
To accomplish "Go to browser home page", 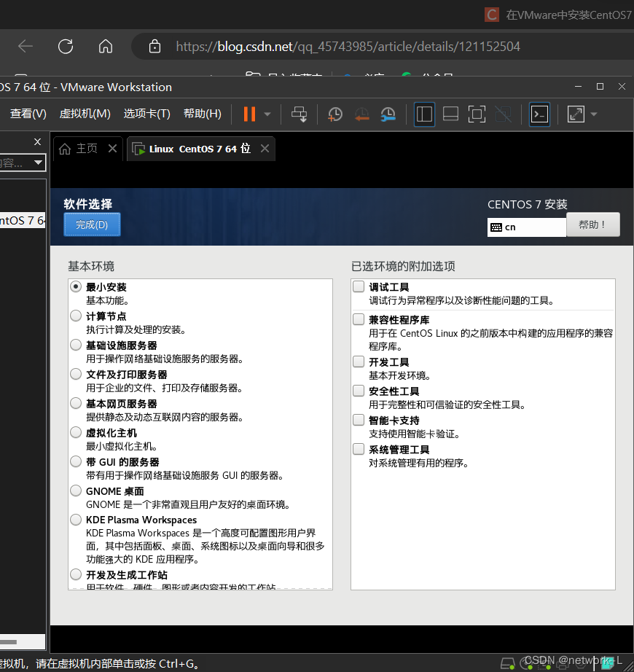I will pyautogui.click(x=106, y=47).
